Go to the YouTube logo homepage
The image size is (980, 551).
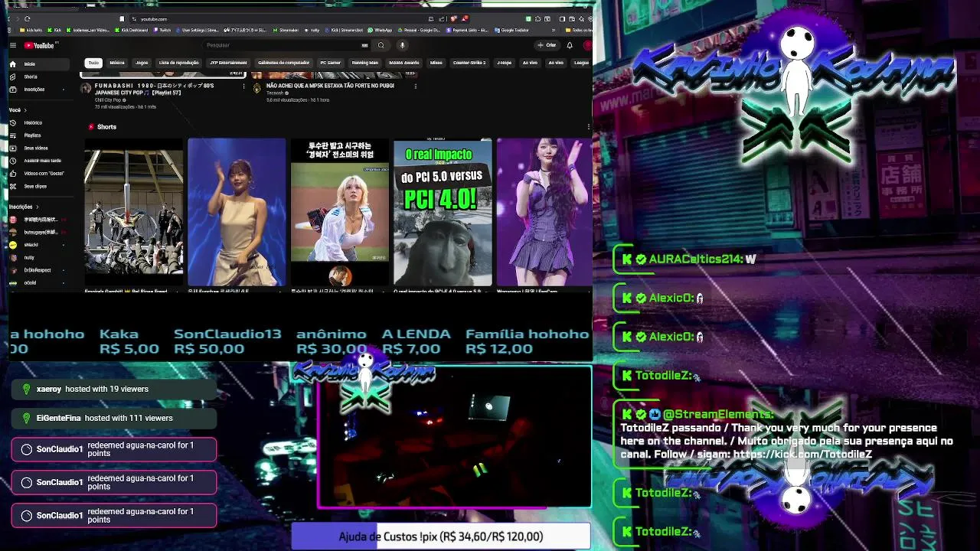39,45
